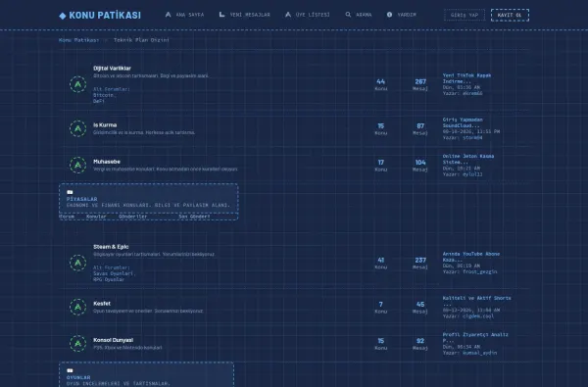Open the Ana Sayfa menu item
The width and height of the screenshot is (588, 387).
point(184,15)
